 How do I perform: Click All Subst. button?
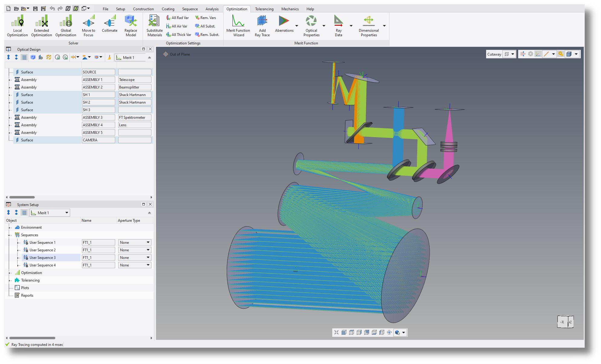point(205,26)
